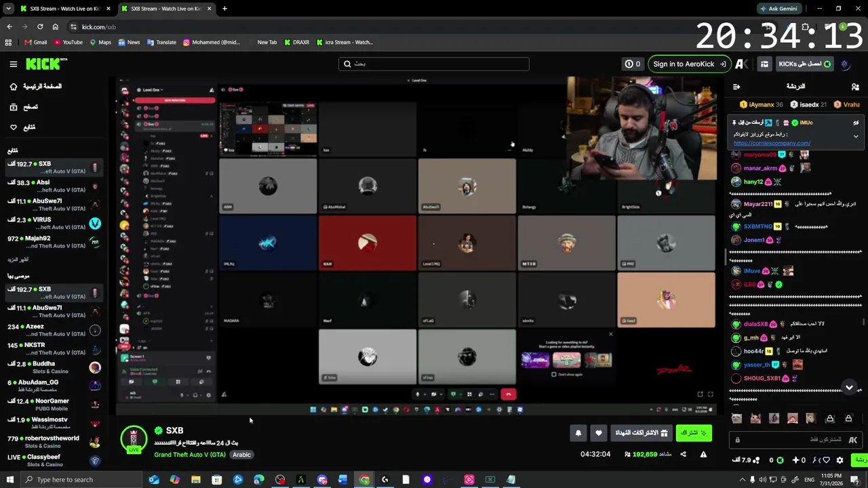The height and width of the screenshot is (488, 868).
Task: Click the Kick search field
Action: (434, 64)
